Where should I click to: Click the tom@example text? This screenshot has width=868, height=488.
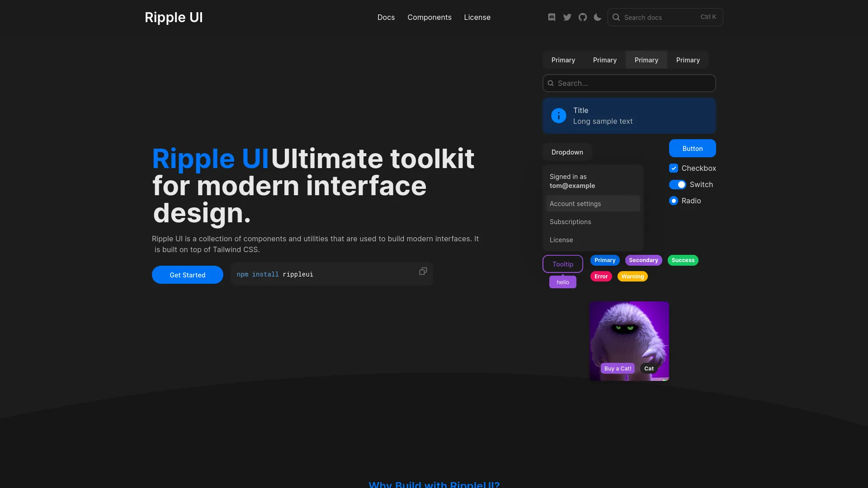pos(572,186)
